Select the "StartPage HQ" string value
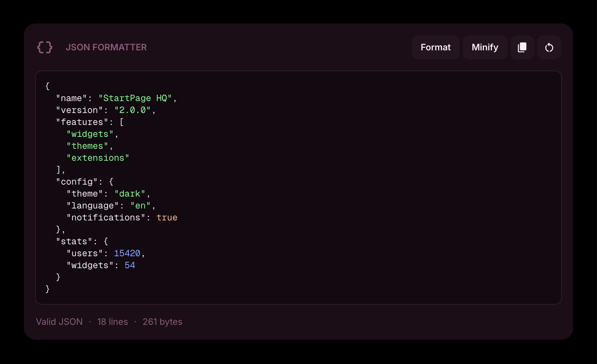 (137, 98)
